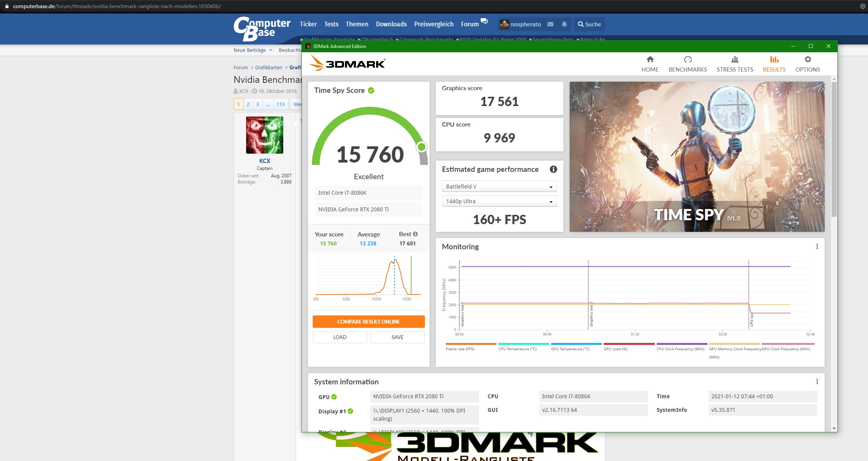868x461 pixels.
Task: Click the SystemInfo version v5.35.871
Action: 762,410
